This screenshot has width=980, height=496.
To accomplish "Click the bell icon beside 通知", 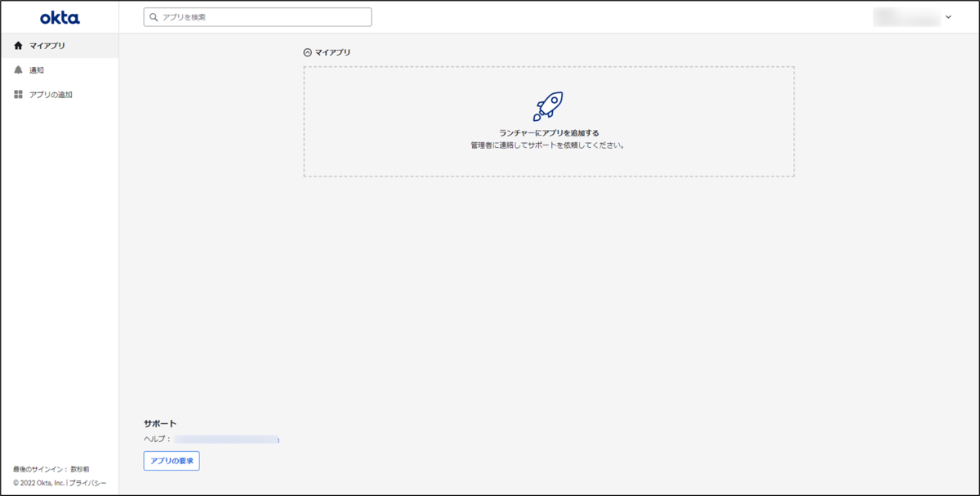I will [19, 70].
